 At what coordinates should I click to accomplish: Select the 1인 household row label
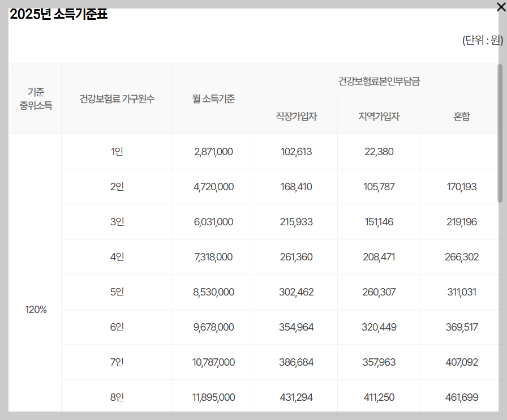coord(116,152)
